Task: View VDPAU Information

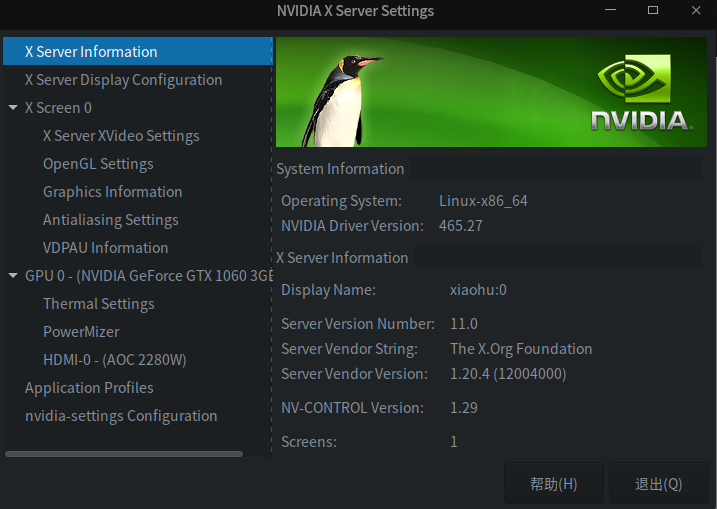Action: pos(105,247)
